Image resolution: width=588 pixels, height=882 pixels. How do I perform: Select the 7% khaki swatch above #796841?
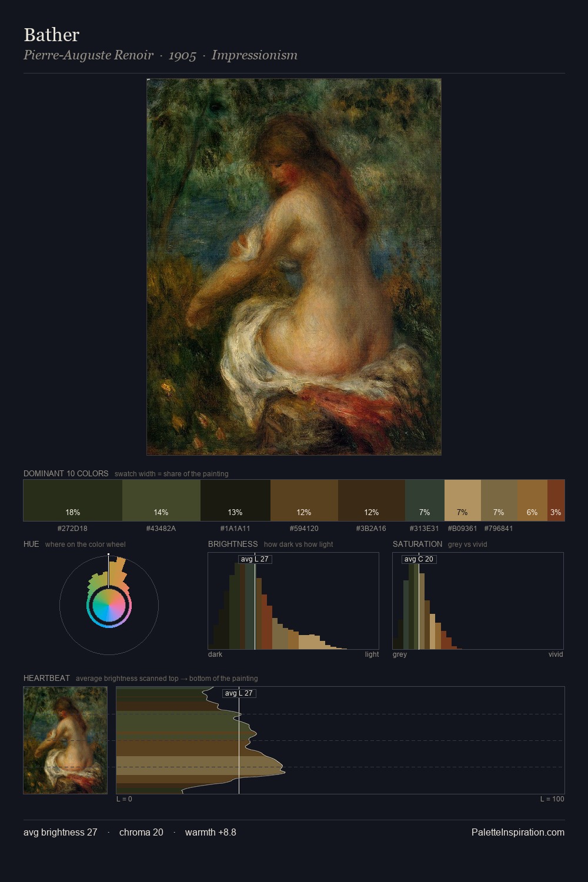(x=499, y=500)
